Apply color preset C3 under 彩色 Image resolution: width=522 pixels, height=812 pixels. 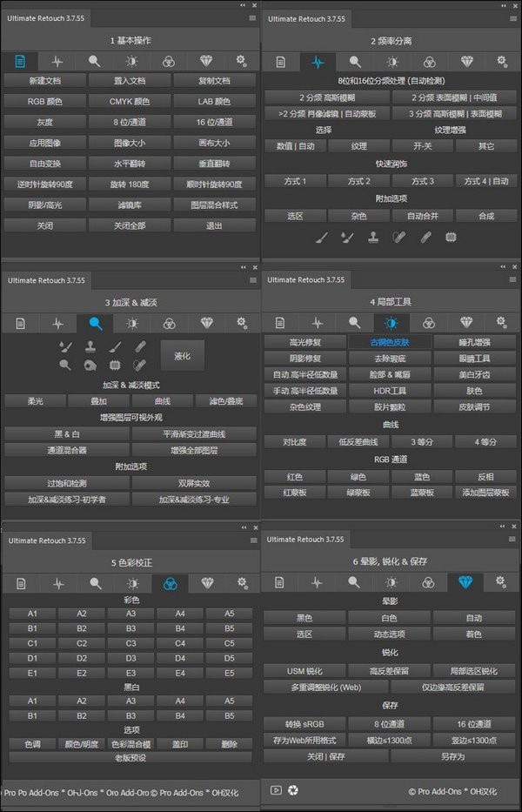130,643
